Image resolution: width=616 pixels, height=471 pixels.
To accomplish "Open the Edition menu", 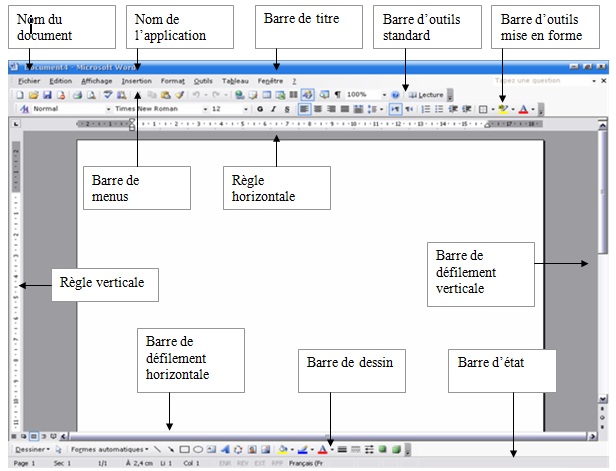I will pos(60,81).
